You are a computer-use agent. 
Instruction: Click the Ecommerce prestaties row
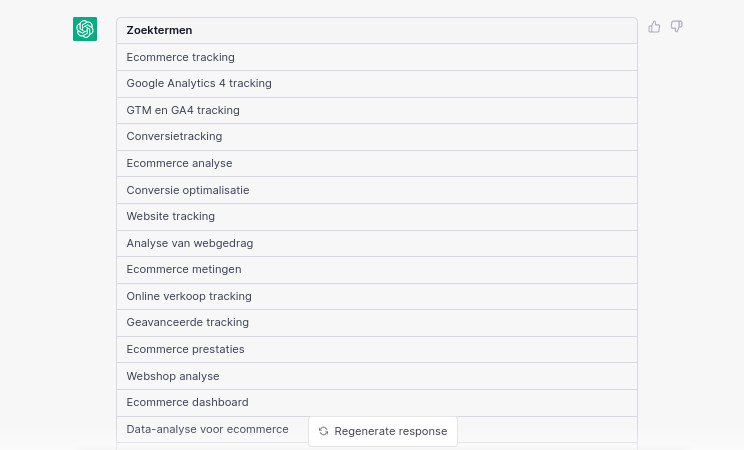pos(377,350)
